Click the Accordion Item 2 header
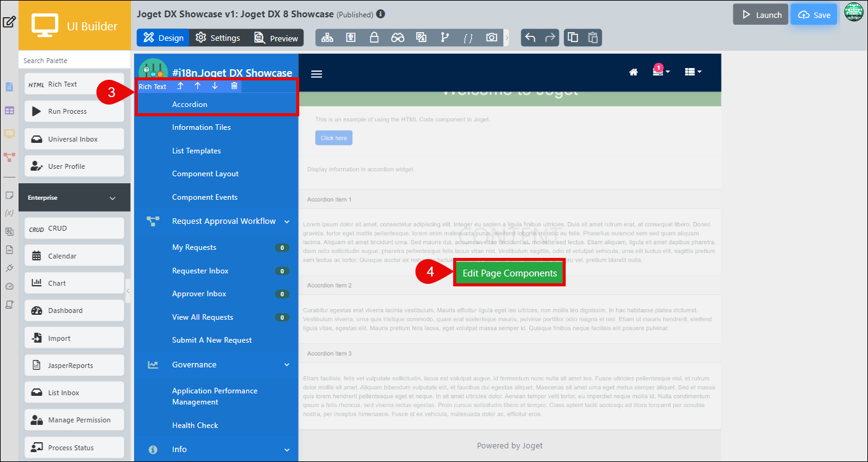This screenshot has height=462, width=868. pos(510,286)
